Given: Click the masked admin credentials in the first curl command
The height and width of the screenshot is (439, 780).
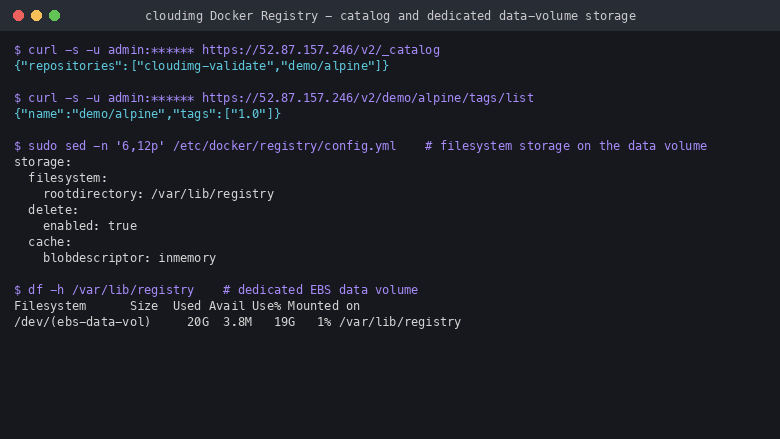Looking at the screenshot, I should point(151,50).
